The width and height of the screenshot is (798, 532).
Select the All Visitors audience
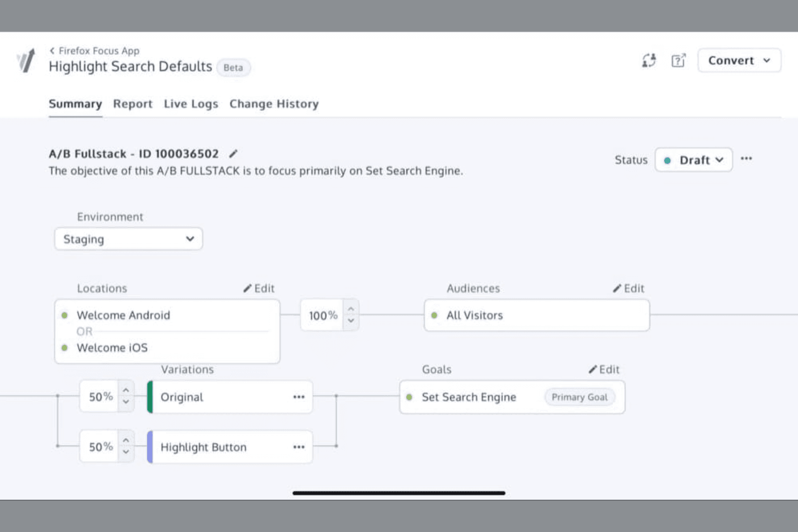click(x=536, y=315)
